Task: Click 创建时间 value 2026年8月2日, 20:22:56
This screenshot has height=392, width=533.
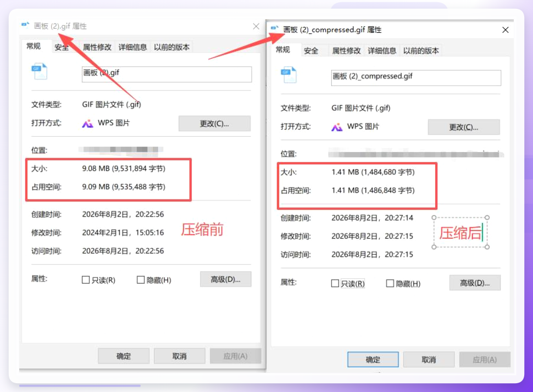Action: point(123,214)
